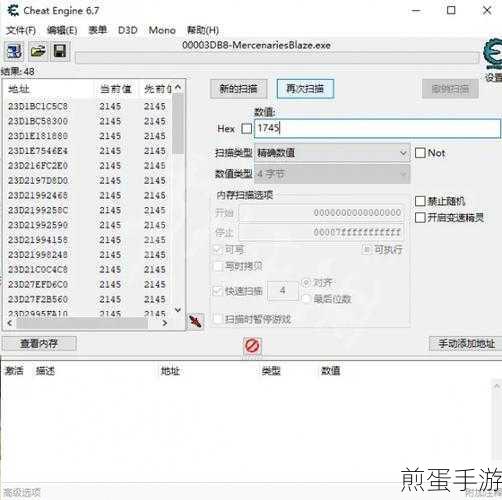Open the 表单 menu
Viewport: 502px width, 500px height.
coord(97,30)
